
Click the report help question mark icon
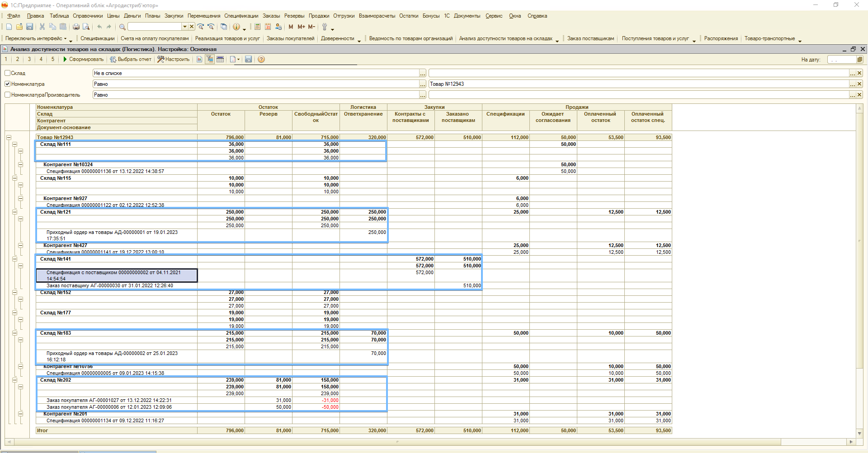(261, 60)
